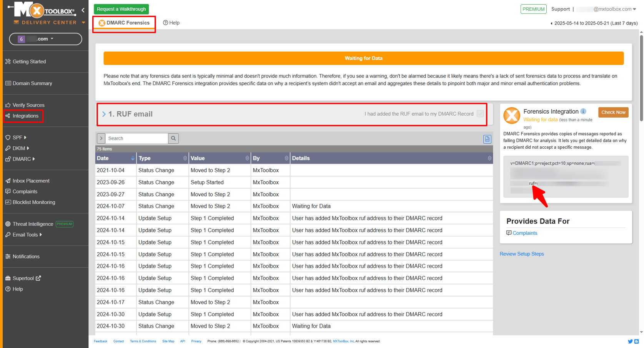Click the Verify Sources thumbs-up icon

click(8, 105)
